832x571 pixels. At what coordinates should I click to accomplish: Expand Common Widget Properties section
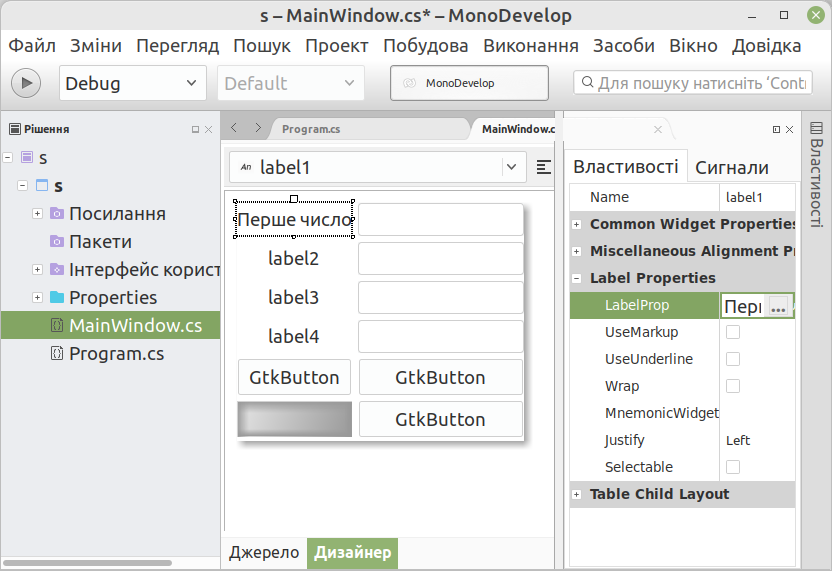click(x=577, y=224)
